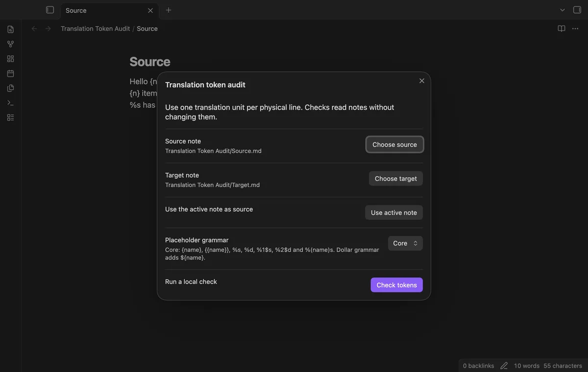Close the Source tab
This screenshot has height=372, width=588.
[150, 10]
